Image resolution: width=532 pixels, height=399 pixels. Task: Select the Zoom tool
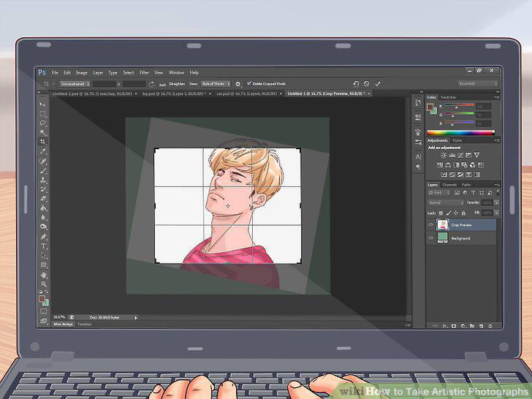point(43,284)
